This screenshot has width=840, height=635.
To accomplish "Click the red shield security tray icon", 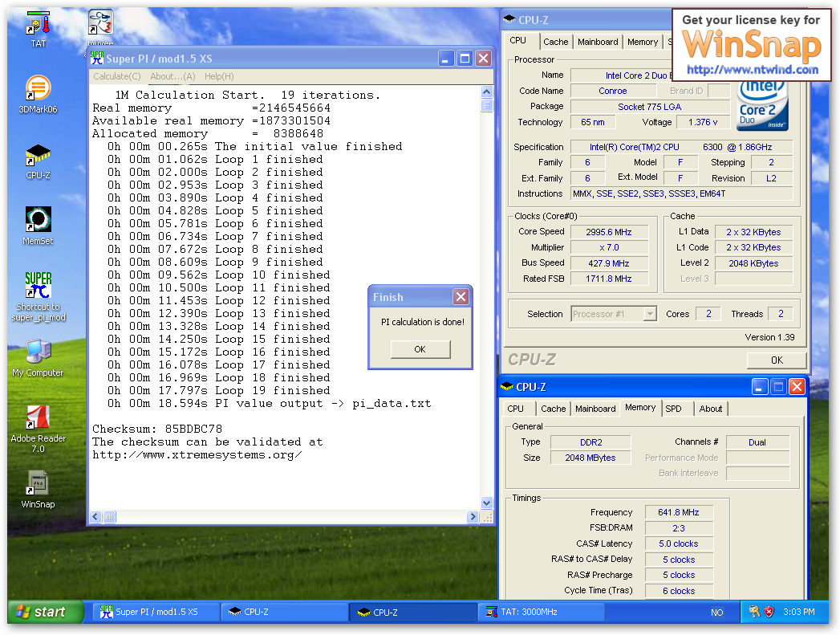I will point(769,612).
